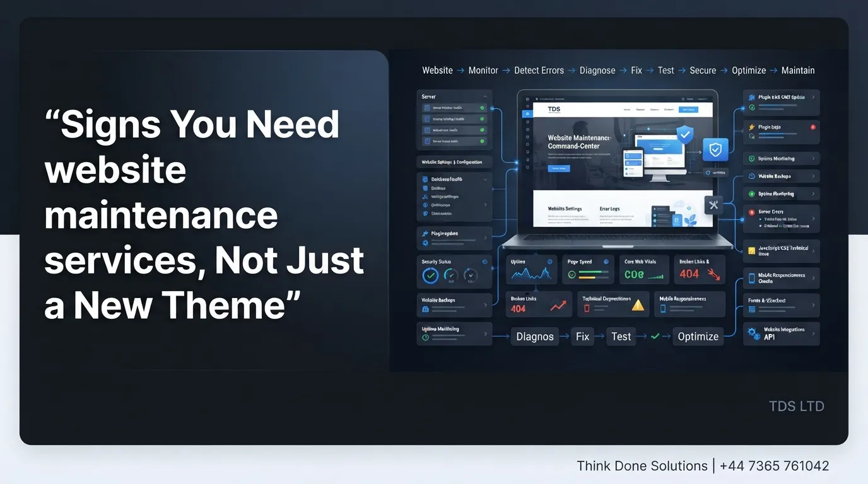Select the Website step in the workflow bar
Viewport: 868px width, 484px height.
pyautogui.click(x=438, y=71)
